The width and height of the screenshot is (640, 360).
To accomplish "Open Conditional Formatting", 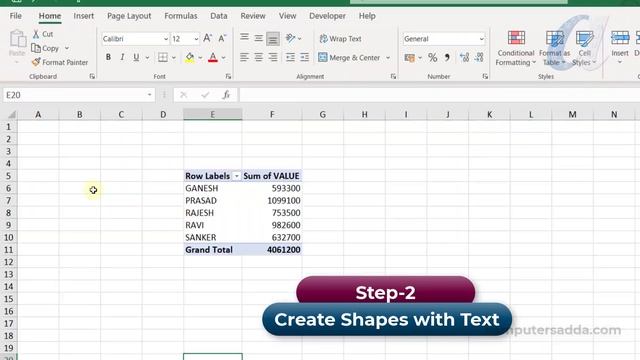I will [516, 48].
